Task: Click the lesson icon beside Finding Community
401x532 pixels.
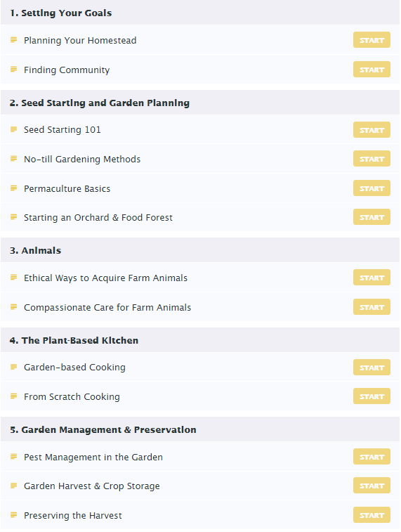Action: coord(13,70)
